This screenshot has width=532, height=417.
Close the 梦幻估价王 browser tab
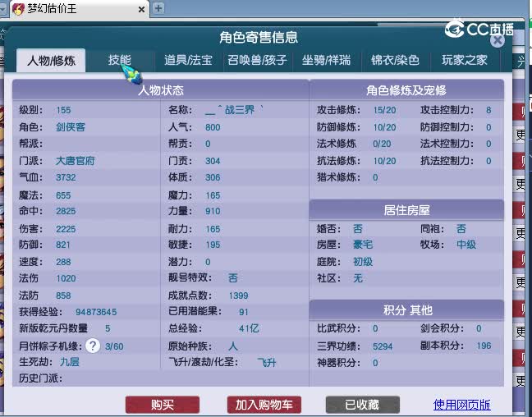141,10
